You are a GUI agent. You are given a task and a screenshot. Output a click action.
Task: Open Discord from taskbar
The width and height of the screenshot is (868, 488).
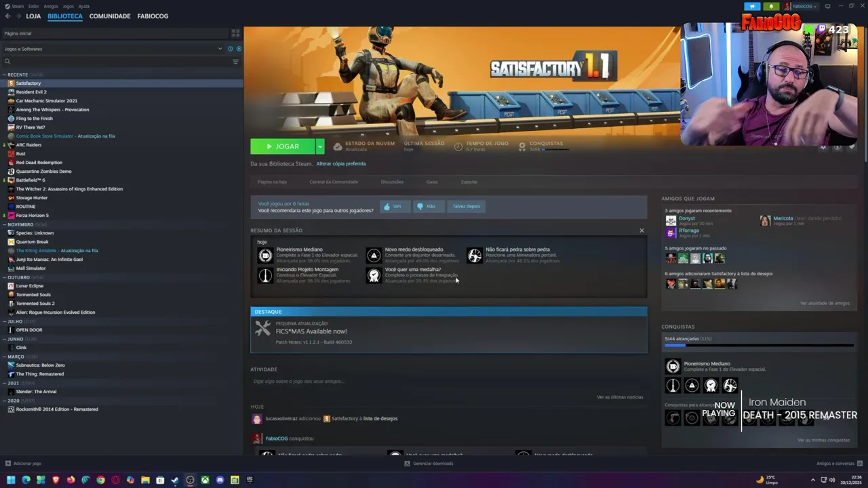pos(220,480)
